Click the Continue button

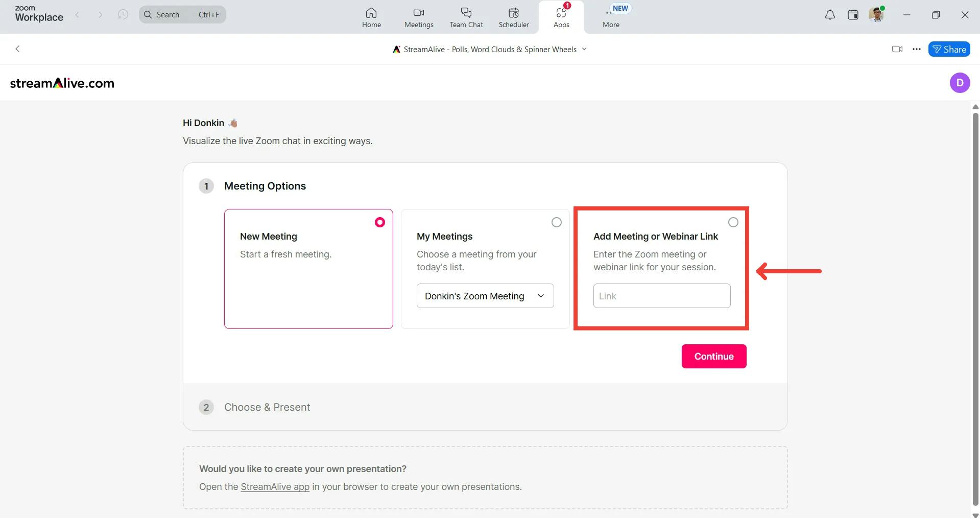tap(714, 356)
